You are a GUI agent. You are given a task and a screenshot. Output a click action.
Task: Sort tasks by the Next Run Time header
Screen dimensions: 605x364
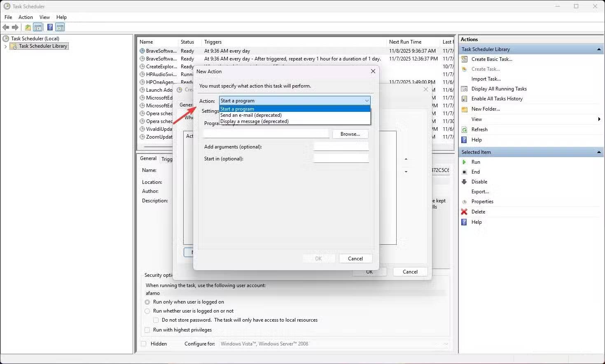point(405,42)
